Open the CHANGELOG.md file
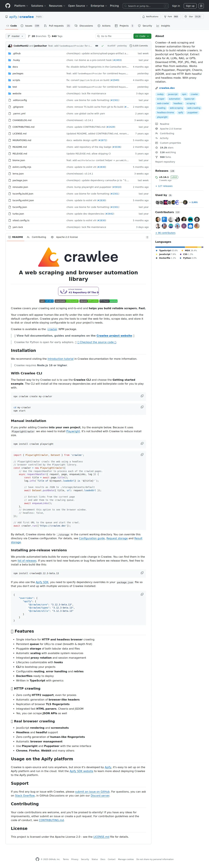209x868 pixels. [22, 120]
